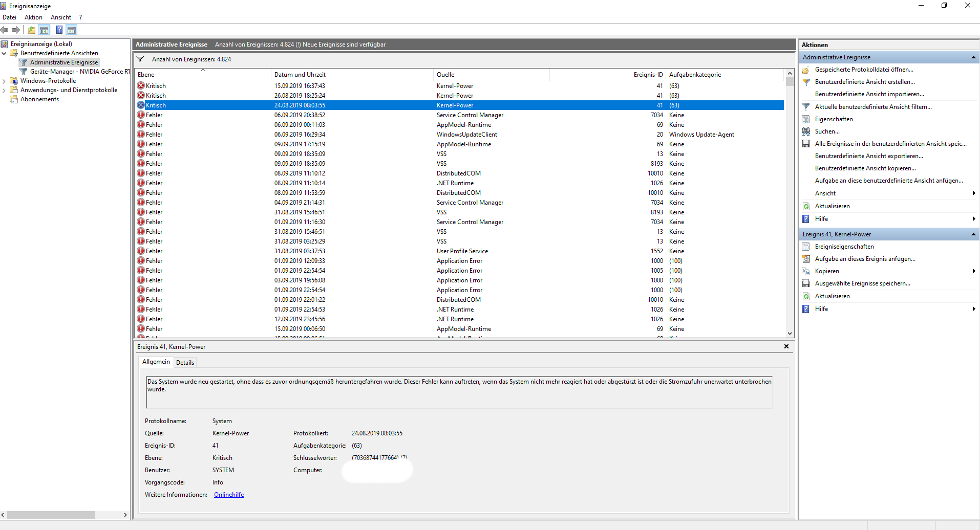This screenshot has width=980, height=530.
Task: Click the funnel icon for Aktuelle benutzerdefinierte Ansicht filtern
Action: [806, 107]
